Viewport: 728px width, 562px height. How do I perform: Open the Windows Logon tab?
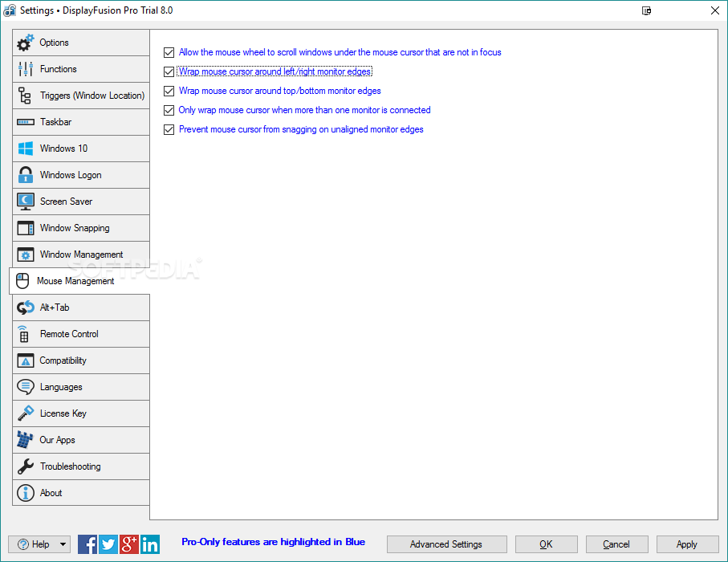[81, 175]
